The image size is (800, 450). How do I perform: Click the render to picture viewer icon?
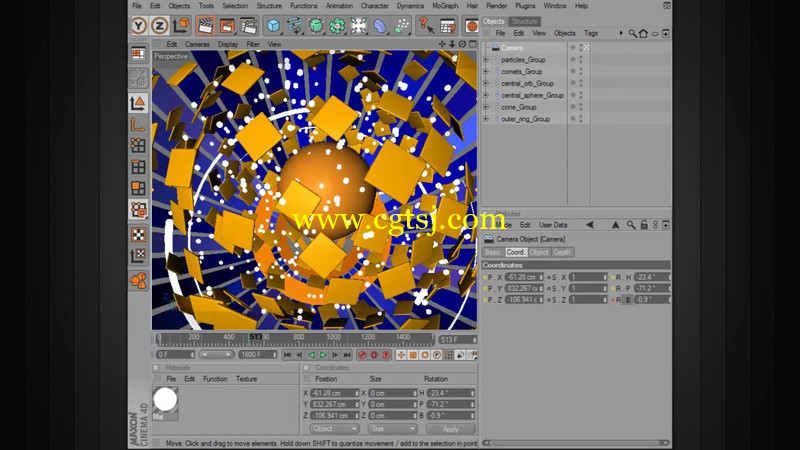pyautogui.click(x=227, y=26)
